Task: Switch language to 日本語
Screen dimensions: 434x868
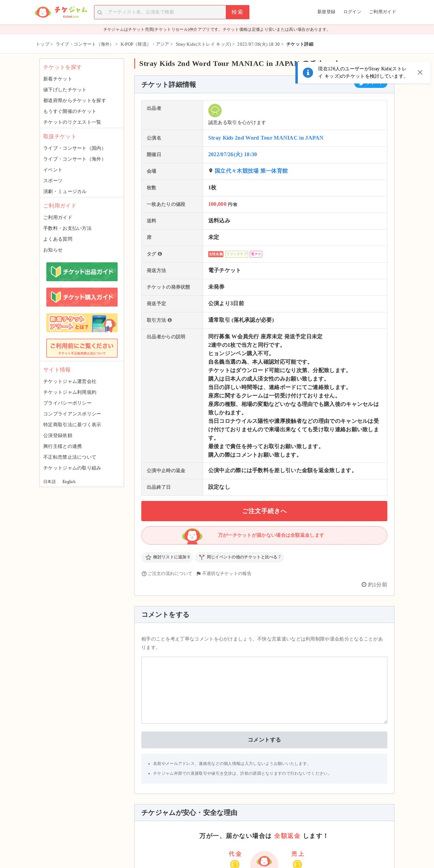Action: 49,482
